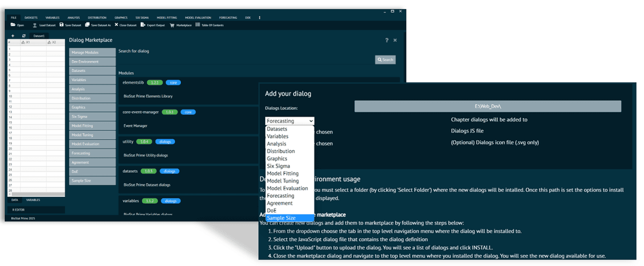Image resolution: width=644 pixels, height=266 pixels.
Task: Click Dev Environment in marketplace sidebar
Action: pyautogui.click(x=92, y=61)
